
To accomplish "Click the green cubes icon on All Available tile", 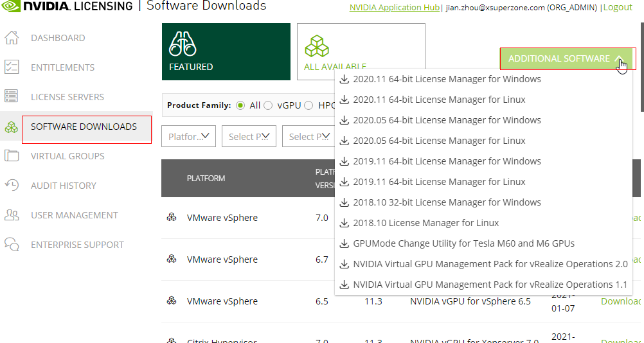I will tap(317, 46).
